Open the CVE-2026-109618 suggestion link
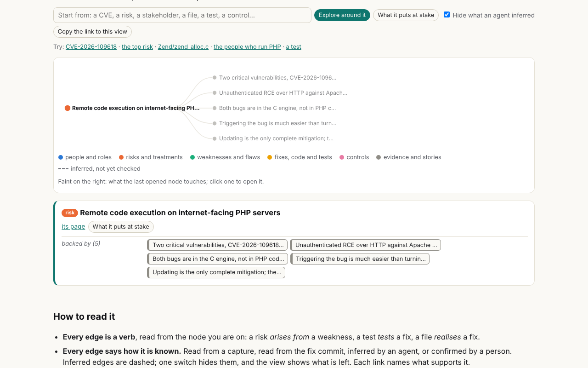Screen dimensions: 588x368 coord(91,47)
